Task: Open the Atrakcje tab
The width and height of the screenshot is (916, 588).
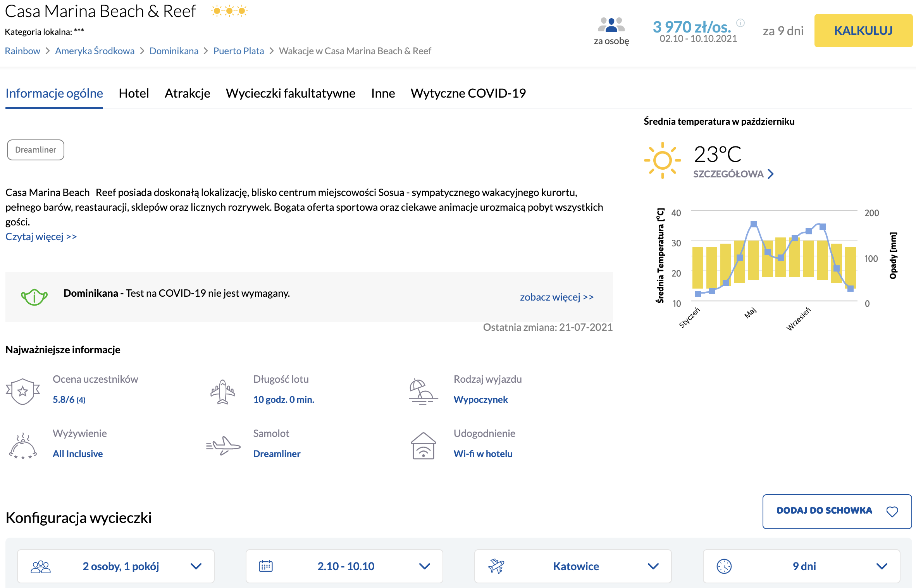Action: (x=188, y=93)
